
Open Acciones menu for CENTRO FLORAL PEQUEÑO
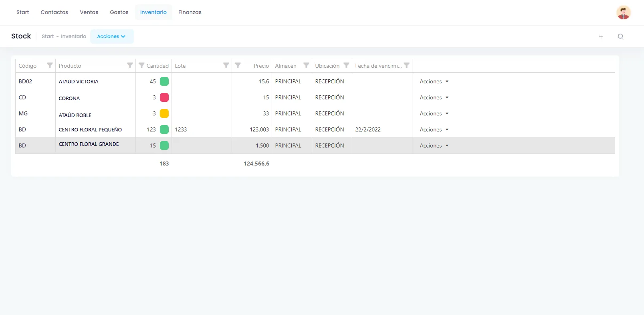point(434,129)
